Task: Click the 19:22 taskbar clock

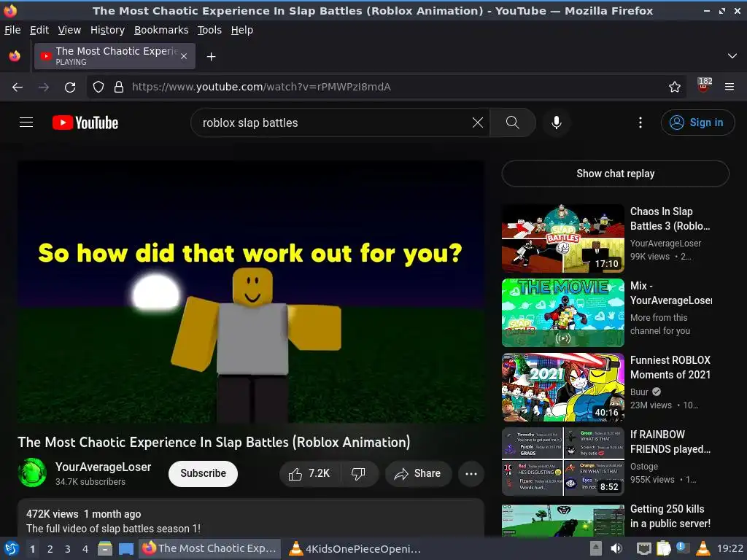Action: [729, 548]
